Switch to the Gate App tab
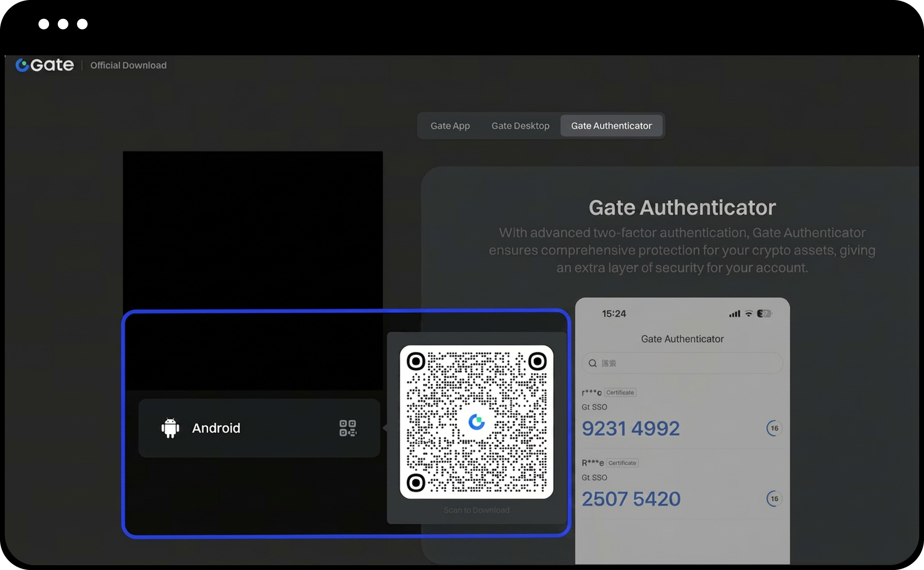Viewport: 924px width, 570px height. pyautogui.click(x=450, y=126)
